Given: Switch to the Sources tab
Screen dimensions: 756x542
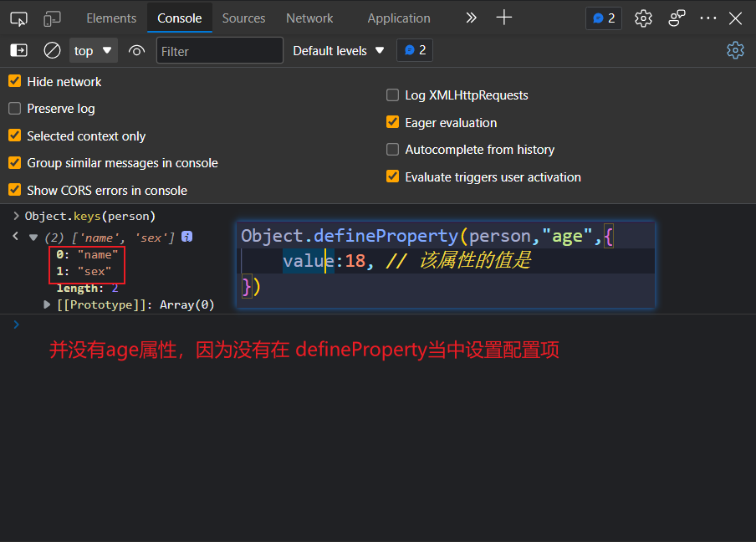Looking at the screenshot, I should click(x=242, y=18).
